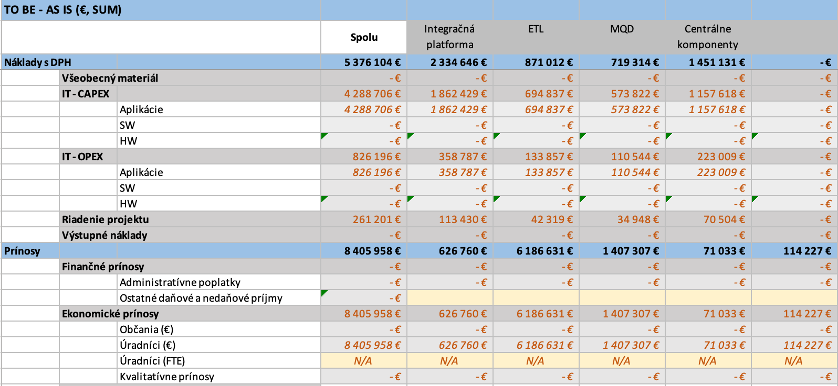Select N/A cell under Spolu column
The height and width of the screenshot is (386, 838).
click(363, 361)
